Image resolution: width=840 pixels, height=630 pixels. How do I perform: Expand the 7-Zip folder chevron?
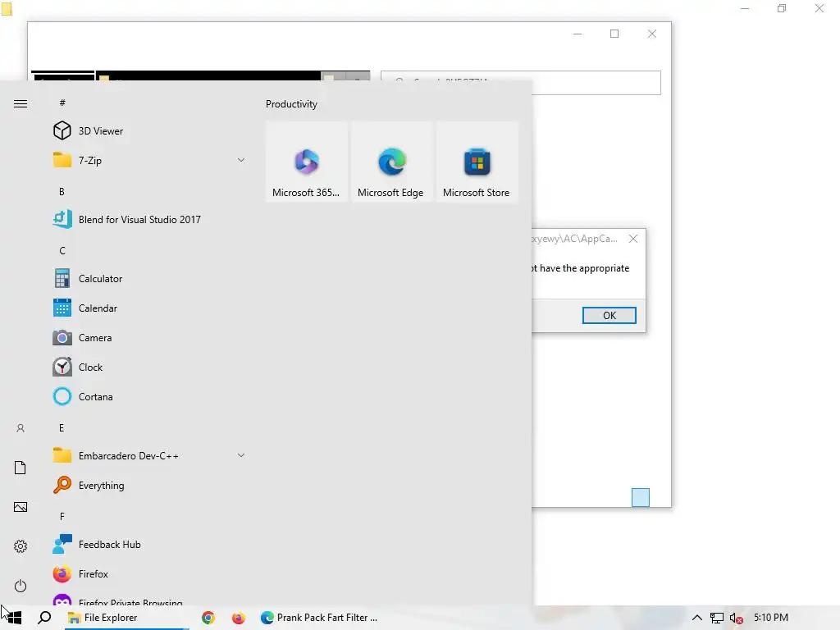pos(241,160)
